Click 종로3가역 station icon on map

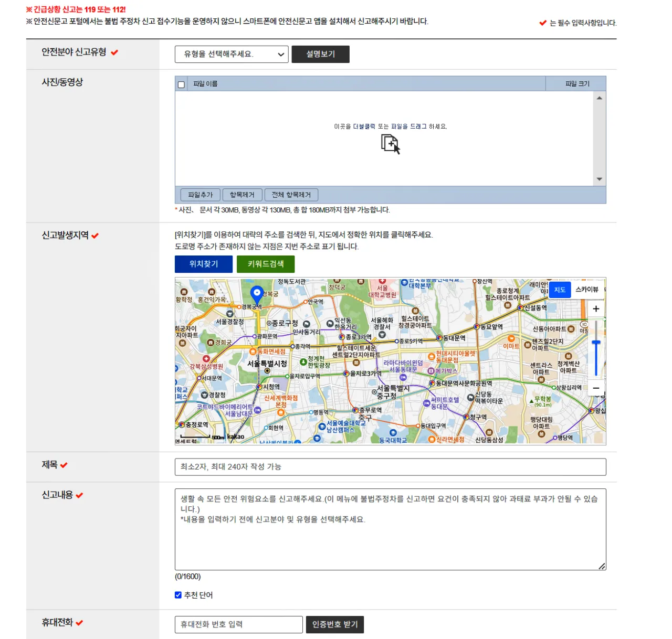pos(342,337)
